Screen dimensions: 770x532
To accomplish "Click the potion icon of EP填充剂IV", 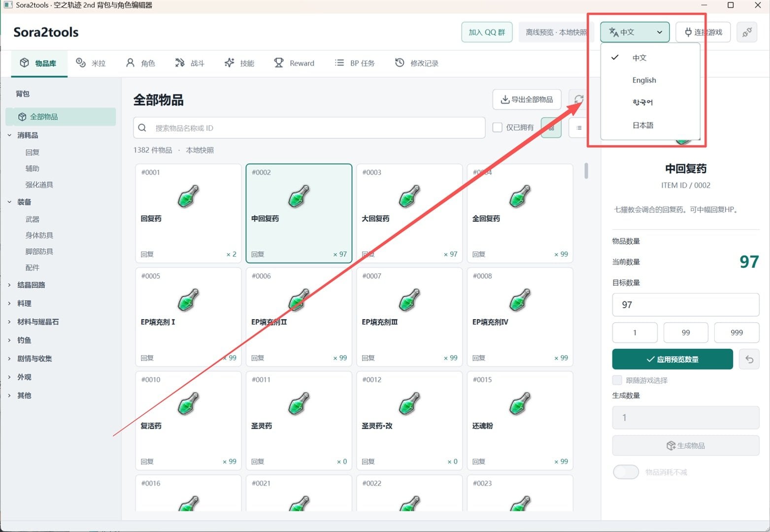I will tap(520, 299).
